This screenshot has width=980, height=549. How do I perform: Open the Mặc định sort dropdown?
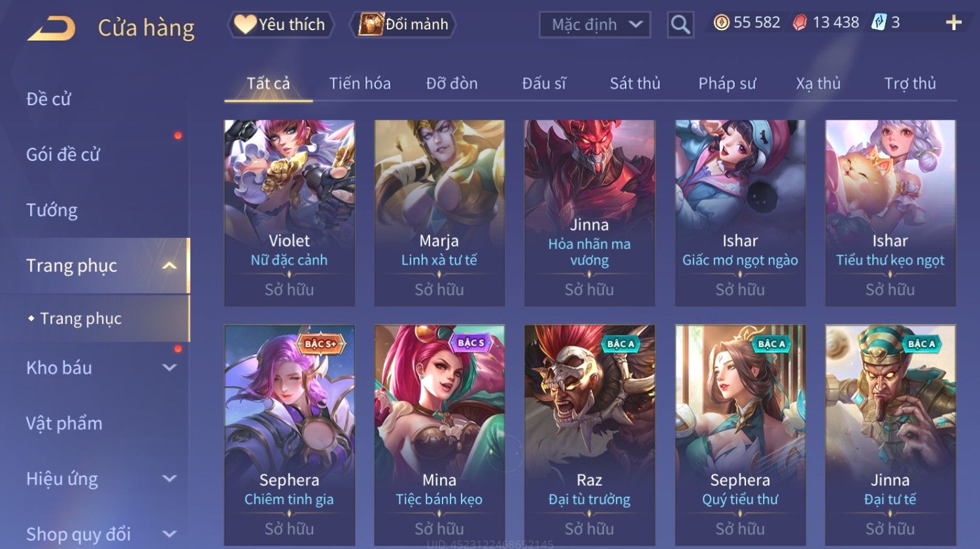pyautogui.click(x=594, y=25)
